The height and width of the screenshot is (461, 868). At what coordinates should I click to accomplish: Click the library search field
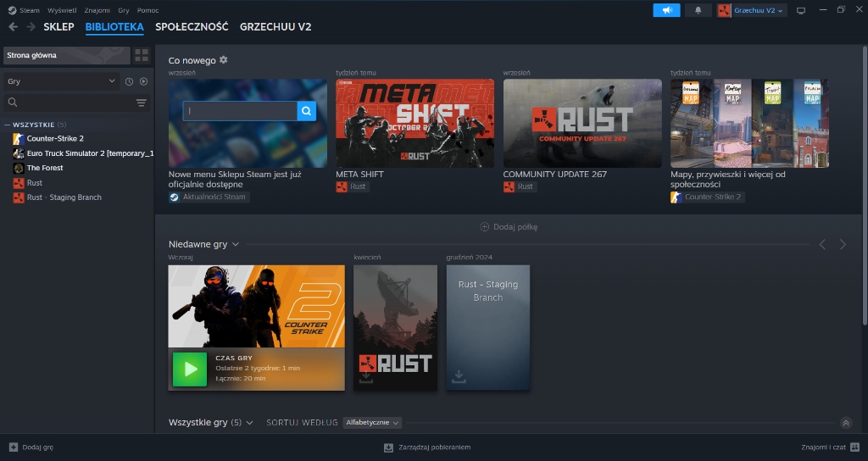click(77, 103)
